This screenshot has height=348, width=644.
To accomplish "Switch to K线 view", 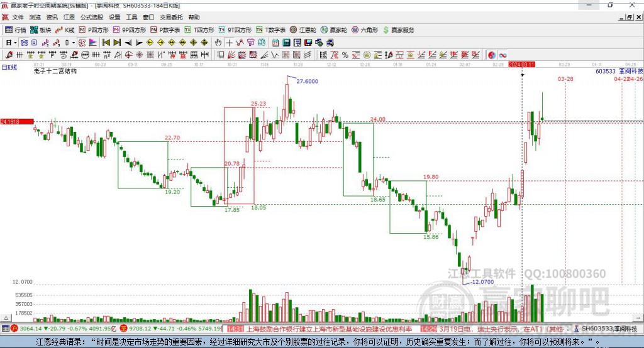I will coord(65,30).
